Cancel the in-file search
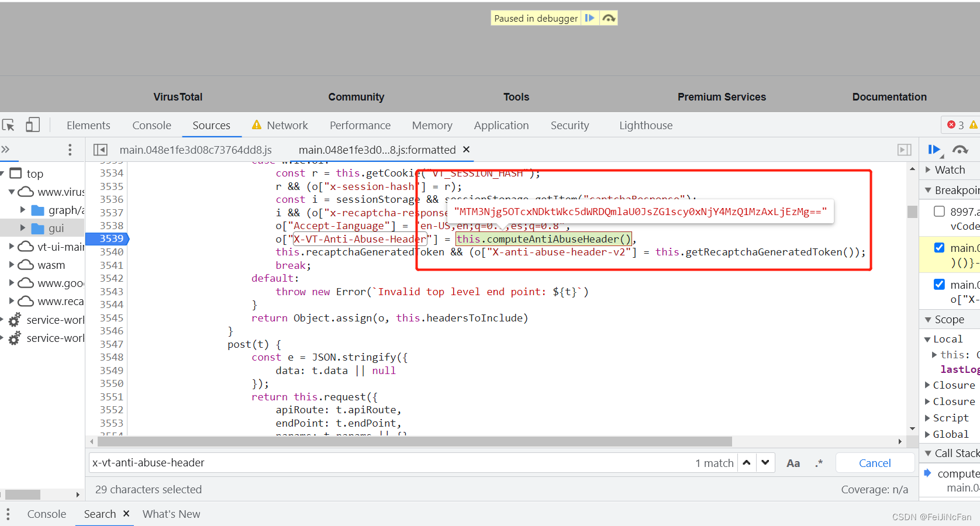Screen dimensions: 980x526 tap(875, 463)
